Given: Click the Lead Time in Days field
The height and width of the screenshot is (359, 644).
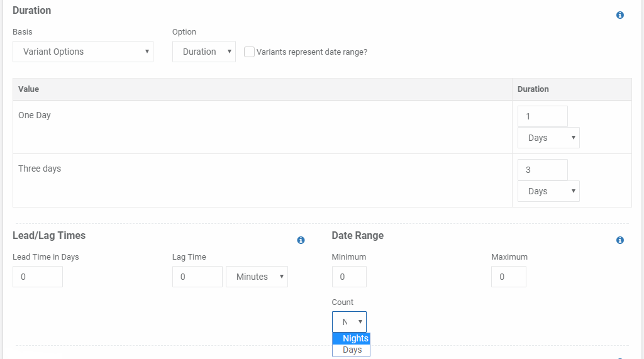Looking at the screenshot, I should click(38, 277).
